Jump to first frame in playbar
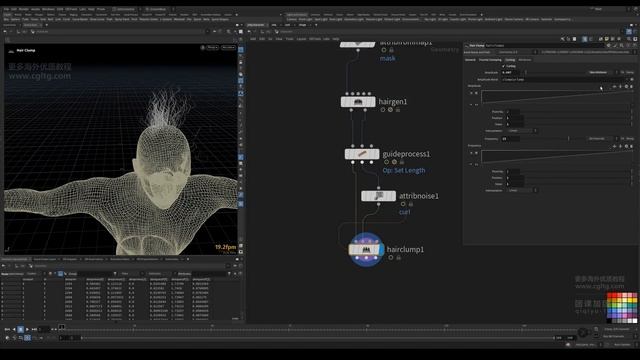 tap(7, 329)
